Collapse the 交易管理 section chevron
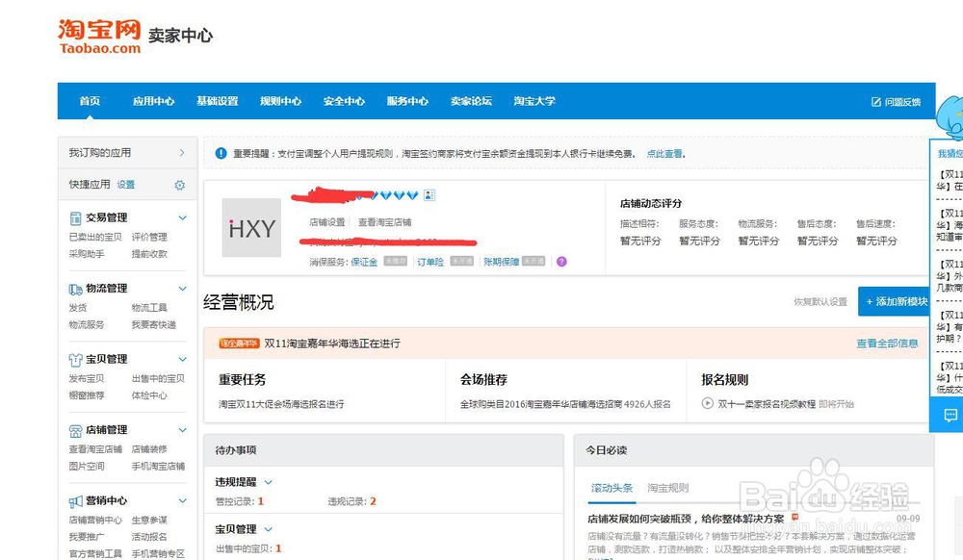 tap(182, 217)
